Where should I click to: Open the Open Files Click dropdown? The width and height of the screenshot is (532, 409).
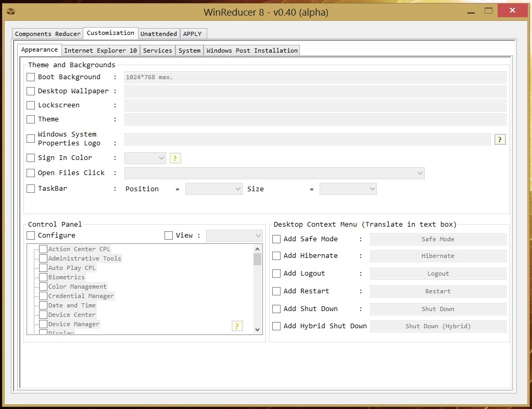(274, 173)
